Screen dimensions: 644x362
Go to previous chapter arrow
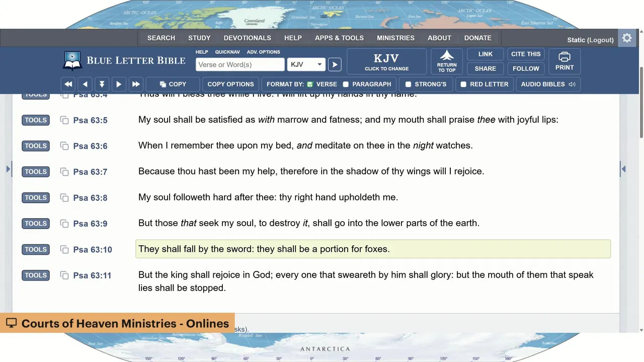pyautogui.click(x=85, y=84)
